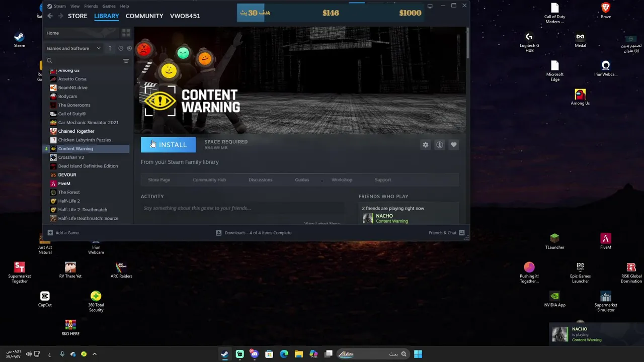Go forward using the Steam forward arrow
644x362 pixels.
pyautogui.click(x=61, y=16)
